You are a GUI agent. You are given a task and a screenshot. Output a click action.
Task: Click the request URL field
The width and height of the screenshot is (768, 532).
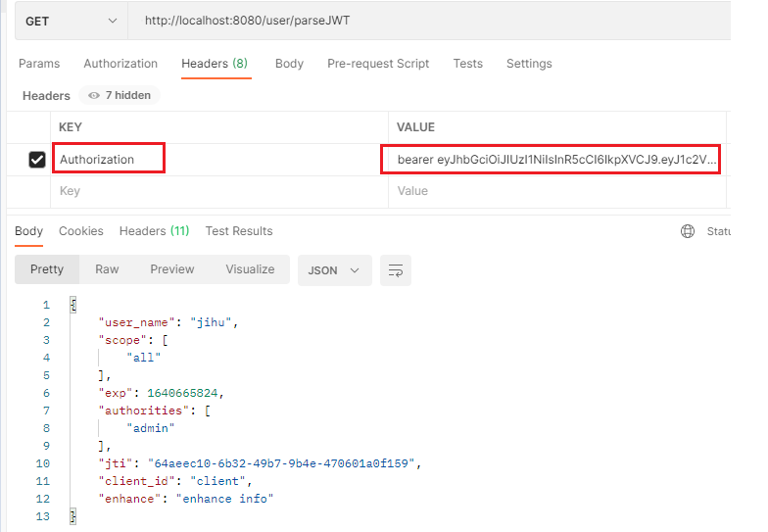[x=429, y=22]
